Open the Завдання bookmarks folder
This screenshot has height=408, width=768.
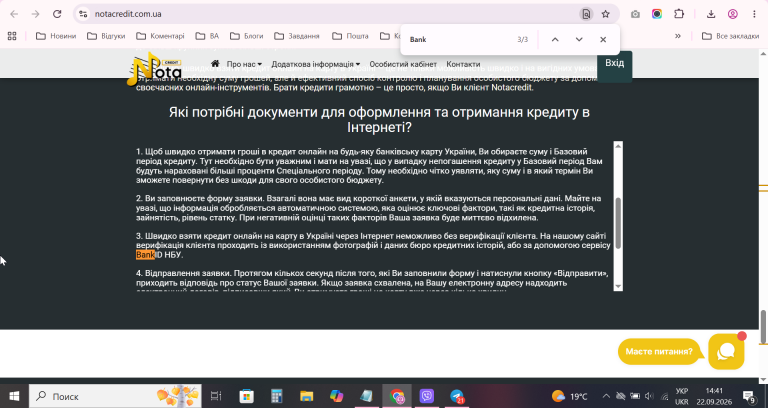296,36
